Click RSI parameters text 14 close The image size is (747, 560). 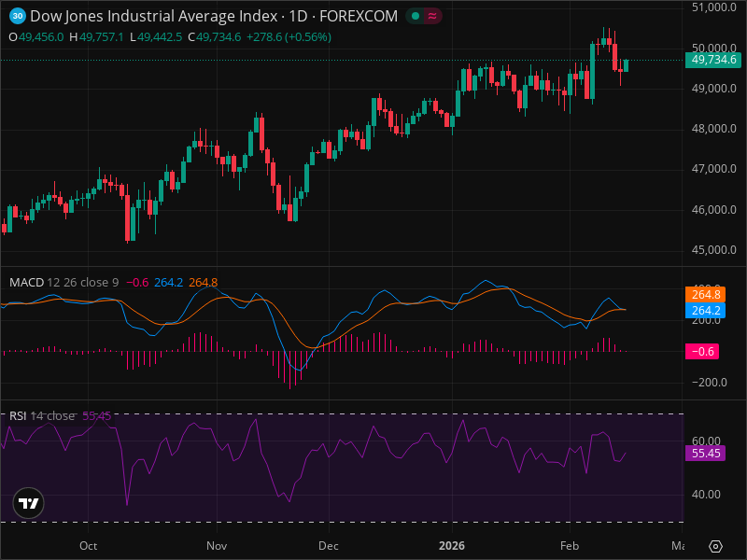[52, 415]
